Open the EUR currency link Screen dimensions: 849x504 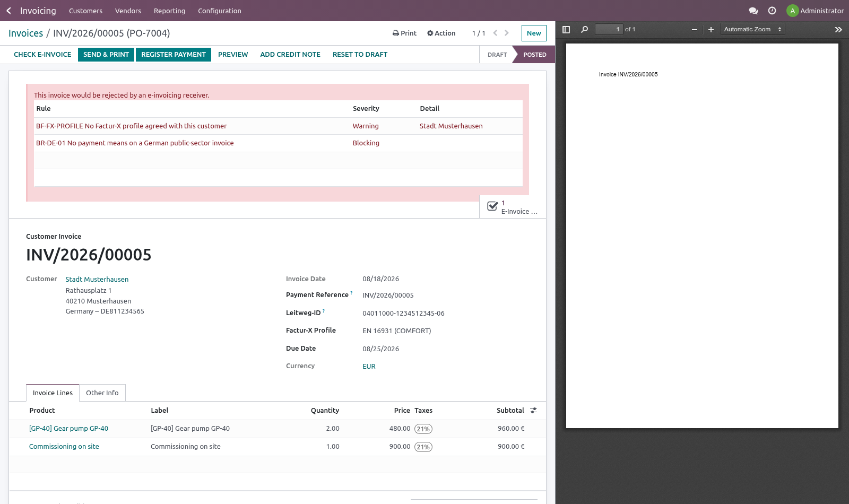[369, 367]
